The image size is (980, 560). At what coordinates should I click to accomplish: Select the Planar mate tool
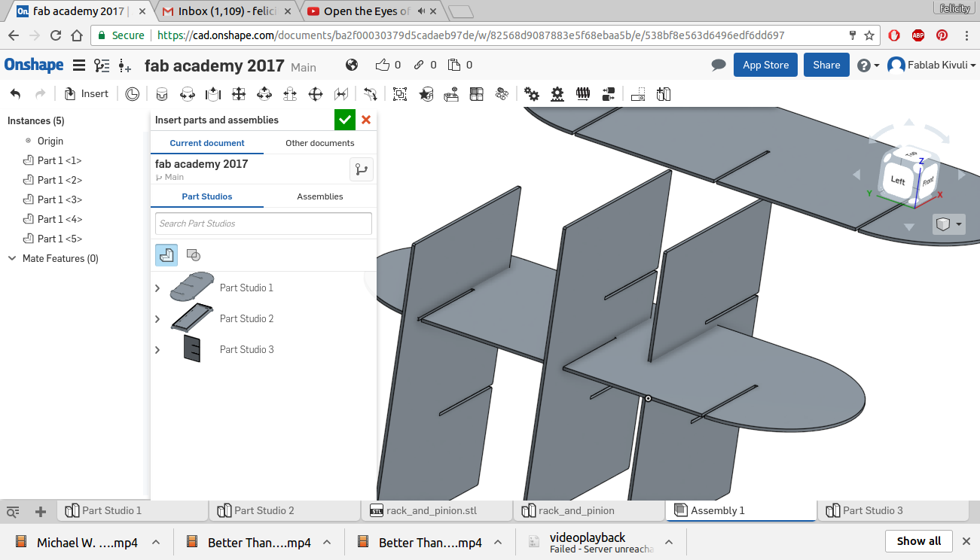tap(239, 94)
